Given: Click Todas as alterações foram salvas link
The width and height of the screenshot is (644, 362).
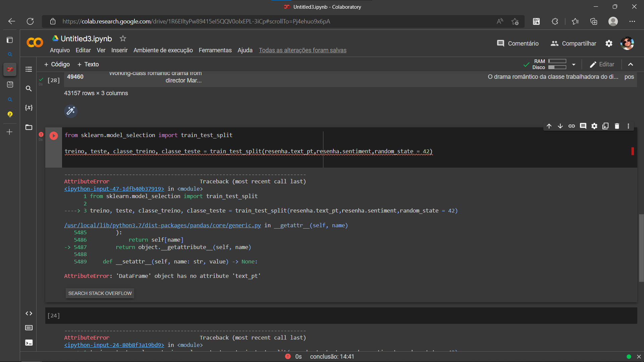Looking at the screenshot, I should pos(303,50).
